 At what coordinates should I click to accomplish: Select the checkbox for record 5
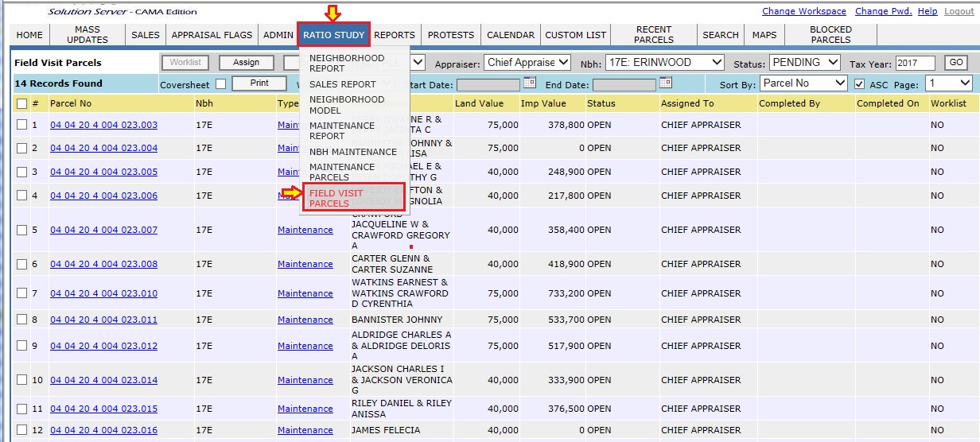(x=22, y=230)
